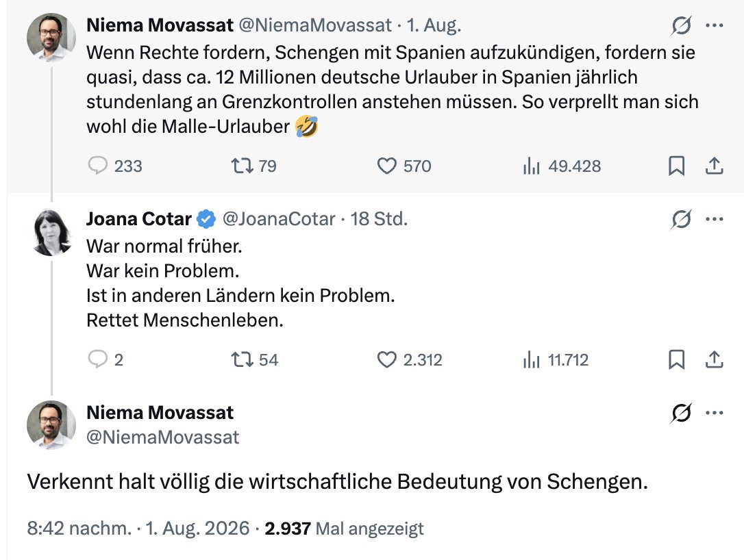Image resolution: width=744 pixels, height=560 pixels.
Task: View analytics showing 49.428 views
Action: (x=532, y=166)
